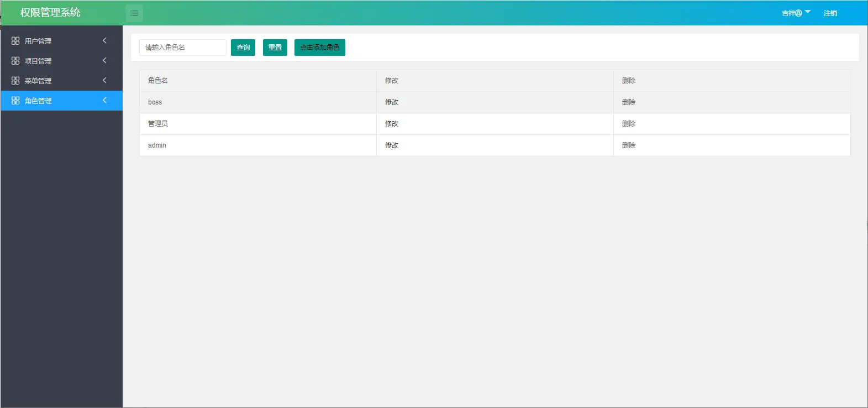Focus the 请输入角色名 input field

[x=182, y=48]
